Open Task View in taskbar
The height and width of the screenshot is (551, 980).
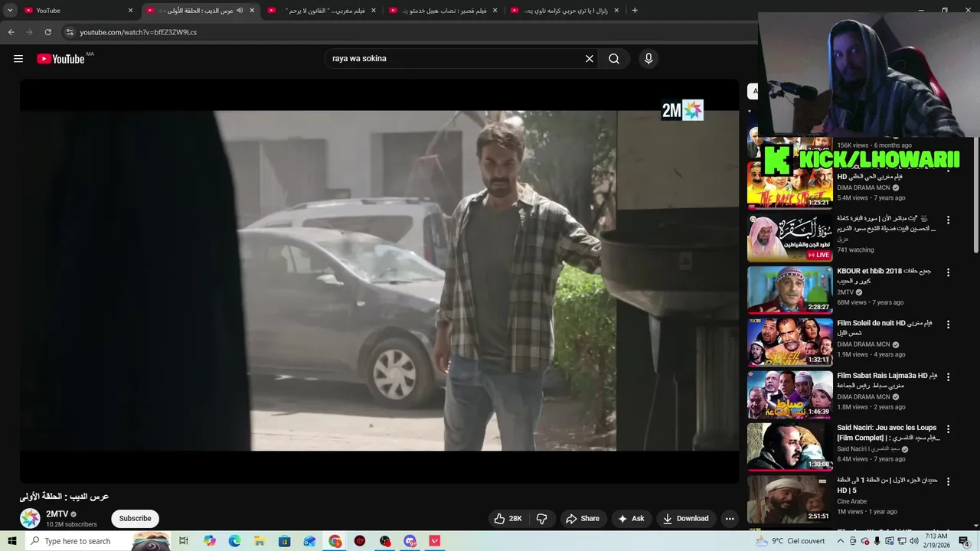point(184,541)
